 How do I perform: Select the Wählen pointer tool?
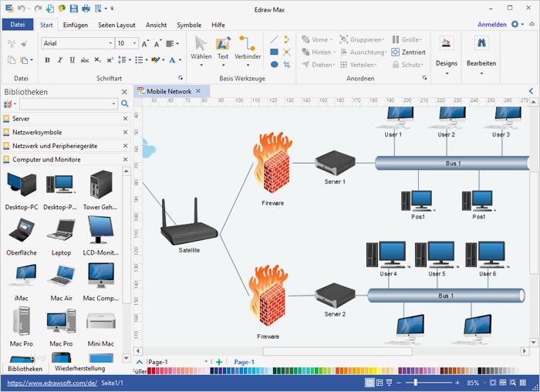coord(201,46)
